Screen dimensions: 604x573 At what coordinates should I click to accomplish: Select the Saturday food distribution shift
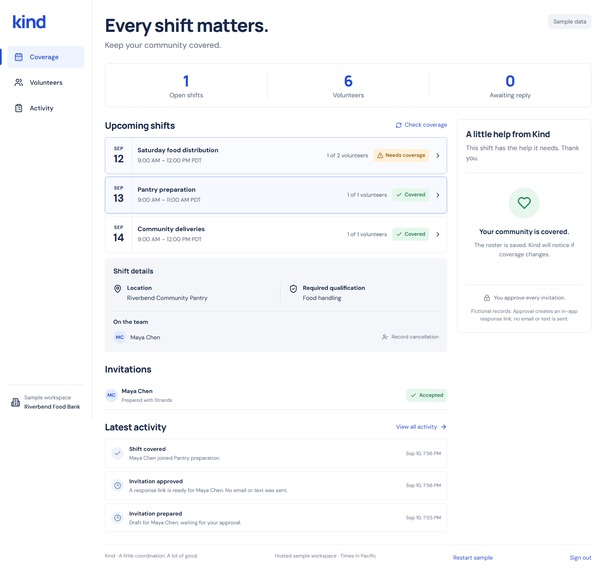[x=276, y=156]
